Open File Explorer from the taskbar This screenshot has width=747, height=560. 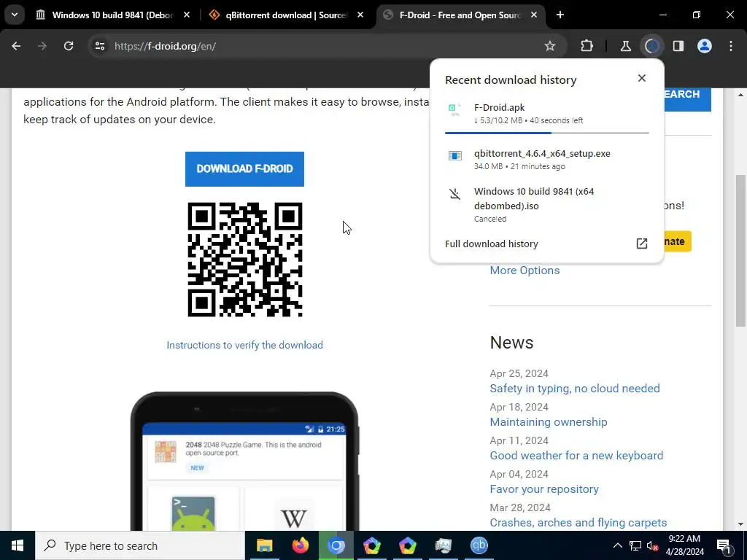pyautogui.click(x=264, y=545)
